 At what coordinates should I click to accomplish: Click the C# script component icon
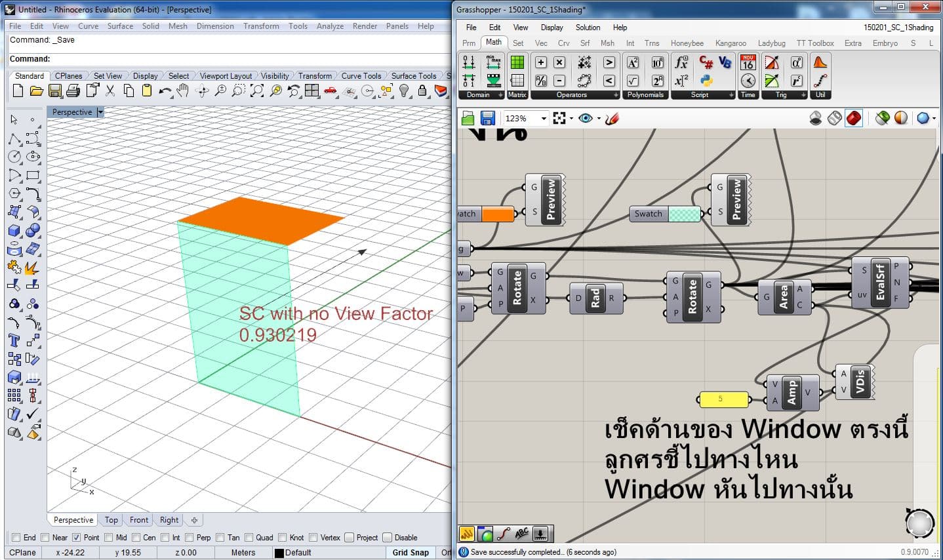click(706, 62)
